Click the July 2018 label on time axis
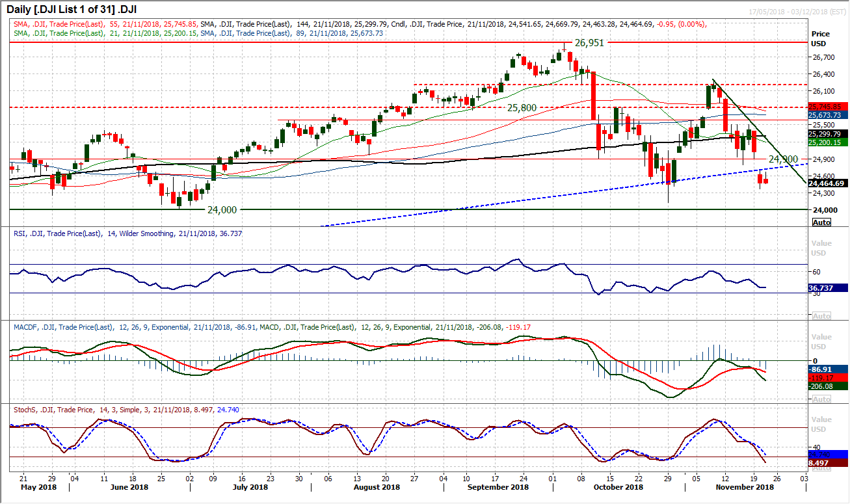Screen dimensions: 850x504 [x=250, y=486]
